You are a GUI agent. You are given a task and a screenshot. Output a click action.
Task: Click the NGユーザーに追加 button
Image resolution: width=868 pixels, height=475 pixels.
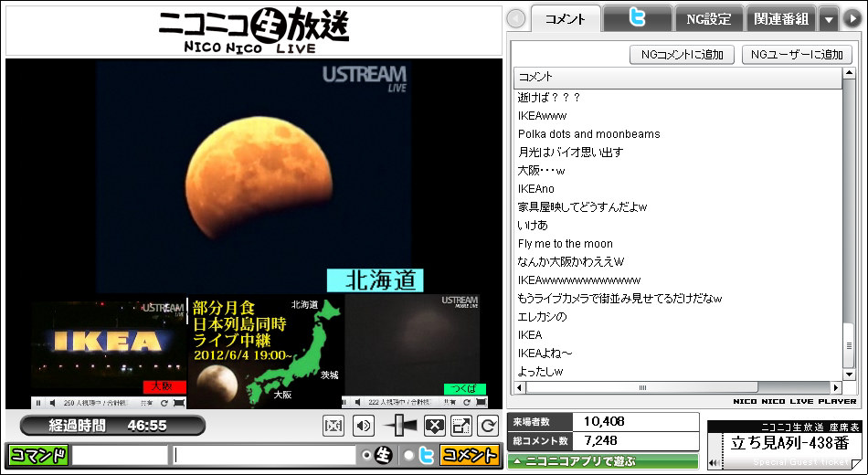[x=797, y=54]
